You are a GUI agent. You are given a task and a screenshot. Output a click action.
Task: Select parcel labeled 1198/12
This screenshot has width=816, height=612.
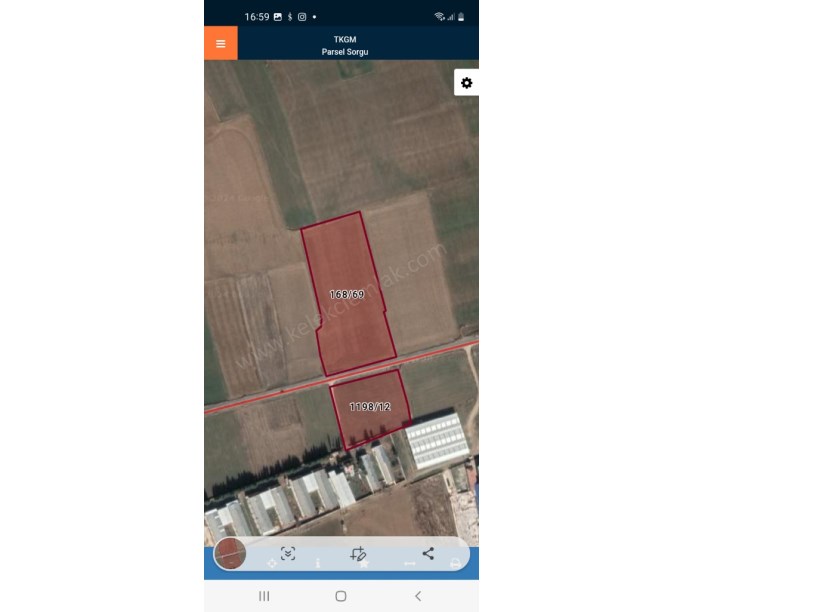coord(370,407)
